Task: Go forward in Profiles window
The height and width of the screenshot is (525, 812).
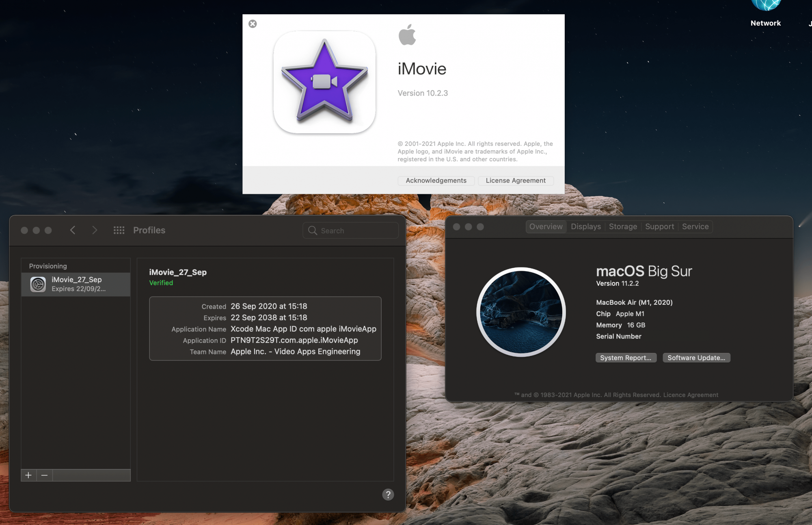Action: [x=95, y=230]
